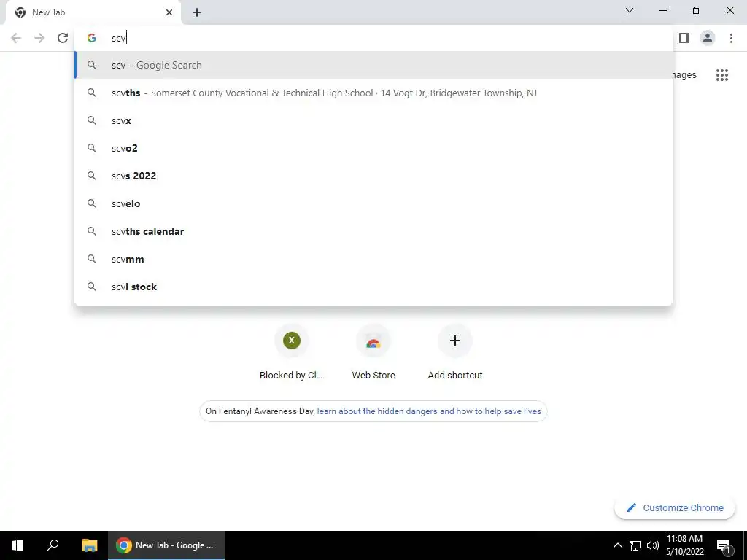Viewport: 747px width, 560px height.
Task: Open the Windows Start menu
Action: point(18,545)
